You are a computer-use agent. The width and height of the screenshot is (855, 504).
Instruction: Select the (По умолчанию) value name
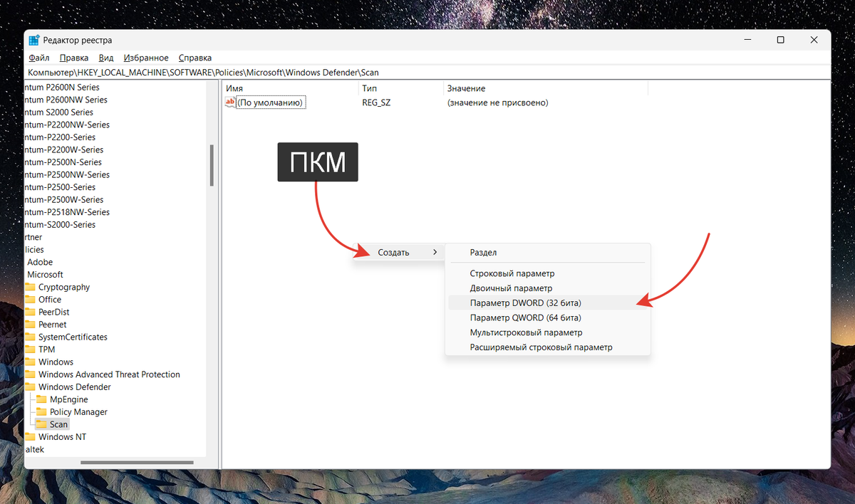pos(271,103)
